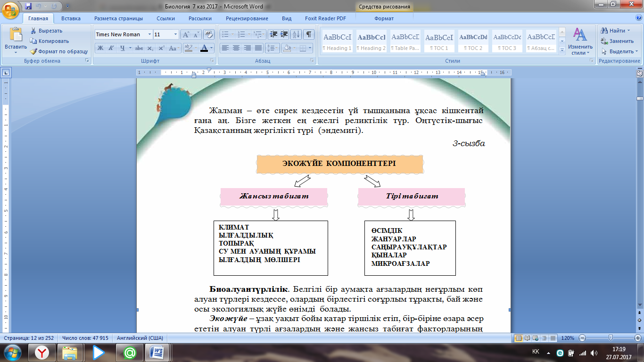Open the Рецензирование ribbon tab

pos(247,18)
